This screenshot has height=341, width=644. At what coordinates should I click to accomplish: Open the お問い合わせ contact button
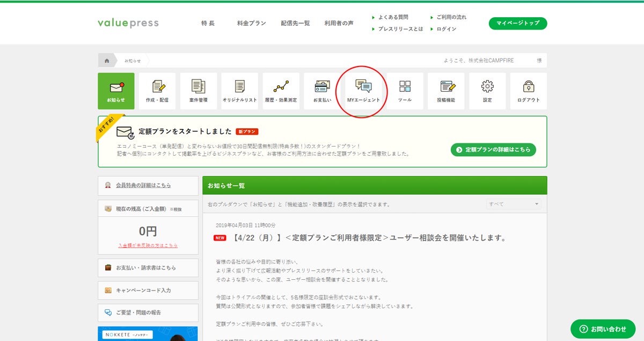pyautogui.click(x=604, y=328)
